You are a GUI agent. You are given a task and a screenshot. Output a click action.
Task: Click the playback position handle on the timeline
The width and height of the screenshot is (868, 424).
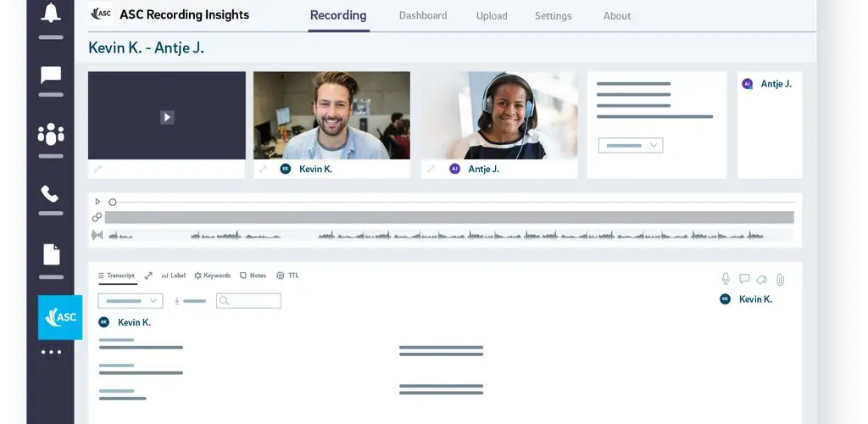113,202
